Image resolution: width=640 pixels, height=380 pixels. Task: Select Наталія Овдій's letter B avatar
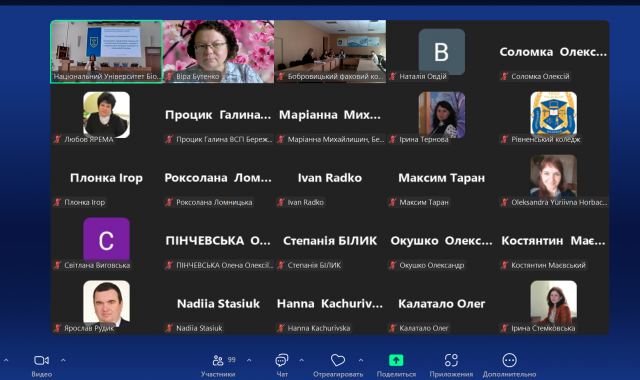pyautogui.click(x=442, y=51)
